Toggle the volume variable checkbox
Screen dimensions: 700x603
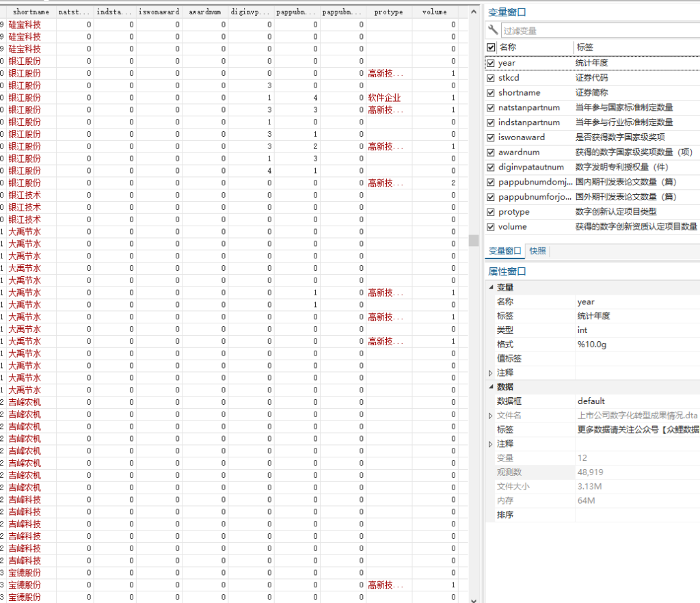(491, 227)
